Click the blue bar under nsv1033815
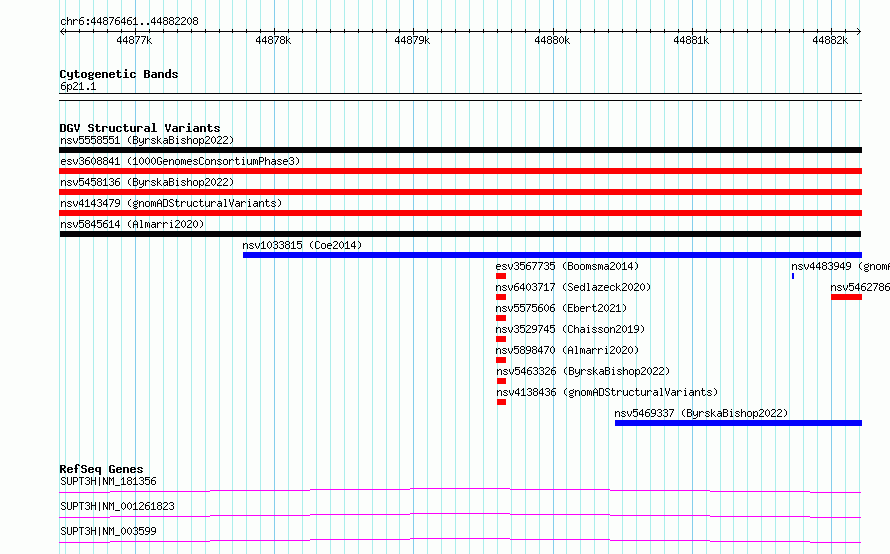Viewport: 890px width, 554px height. 552,255
